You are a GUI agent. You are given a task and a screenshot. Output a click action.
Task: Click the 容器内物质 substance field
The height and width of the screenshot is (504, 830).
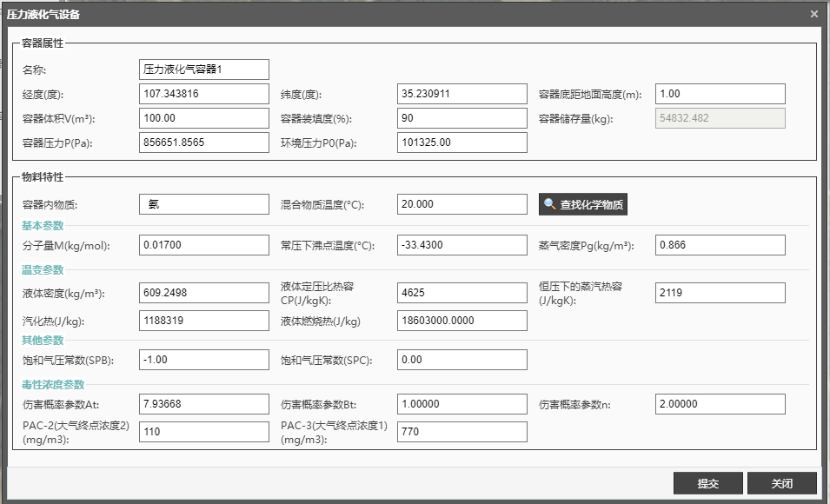[204, 204]
